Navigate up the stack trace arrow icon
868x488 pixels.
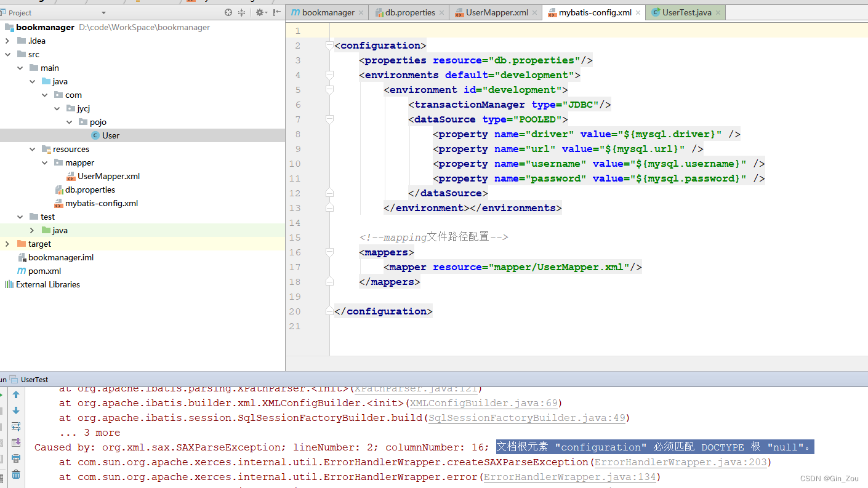(15, 394)
